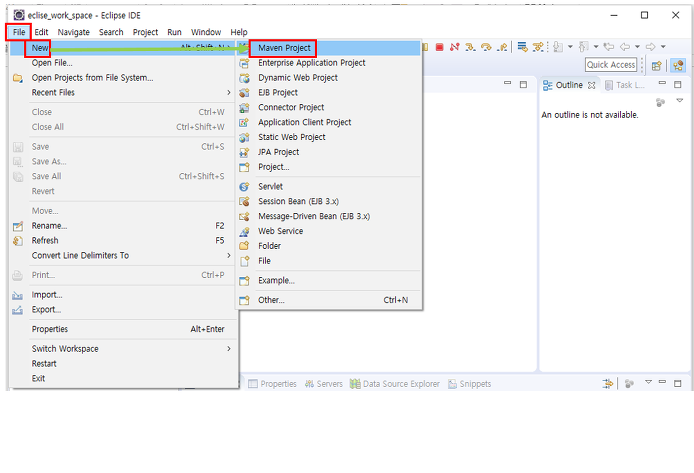Expand the Previous Annotation dropdown arrow
This screenshot has width=694, height=473.
click(x=596, y=46)
